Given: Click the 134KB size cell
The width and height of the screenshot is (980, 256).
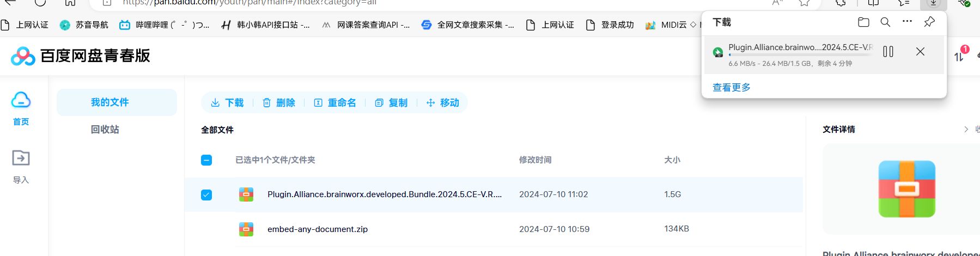Looking at the screenshot, I should (x=677, y=229).
